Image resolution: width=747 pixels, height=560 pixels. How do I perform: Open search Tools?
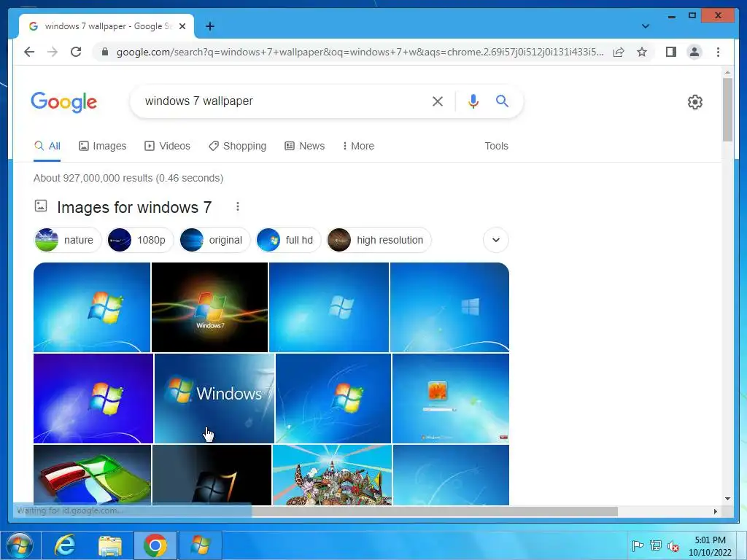[x=496, y=146]
